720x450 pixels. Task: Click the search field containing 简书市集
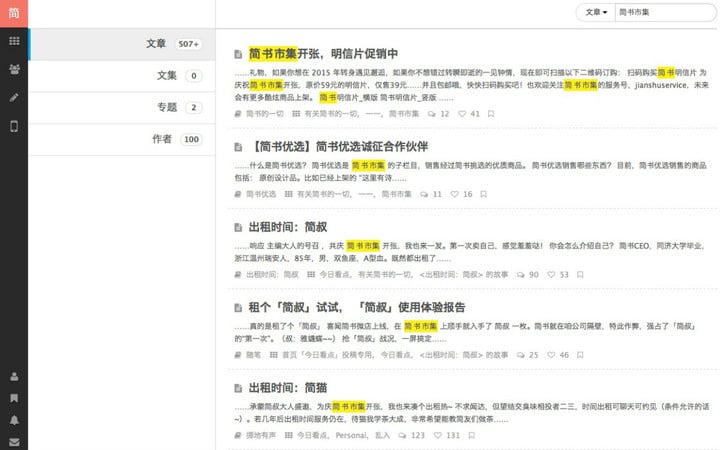tap(665, 12)
